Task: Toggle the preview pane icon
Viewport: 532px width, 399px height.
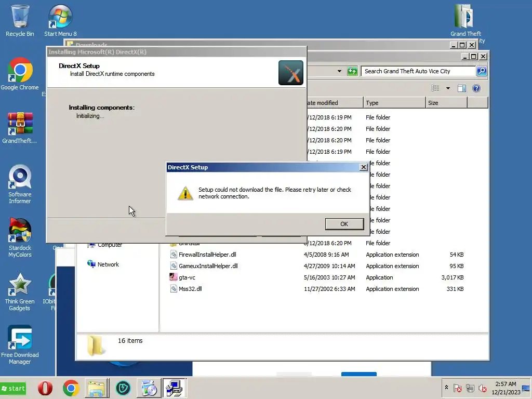Action: pos(462,88)
